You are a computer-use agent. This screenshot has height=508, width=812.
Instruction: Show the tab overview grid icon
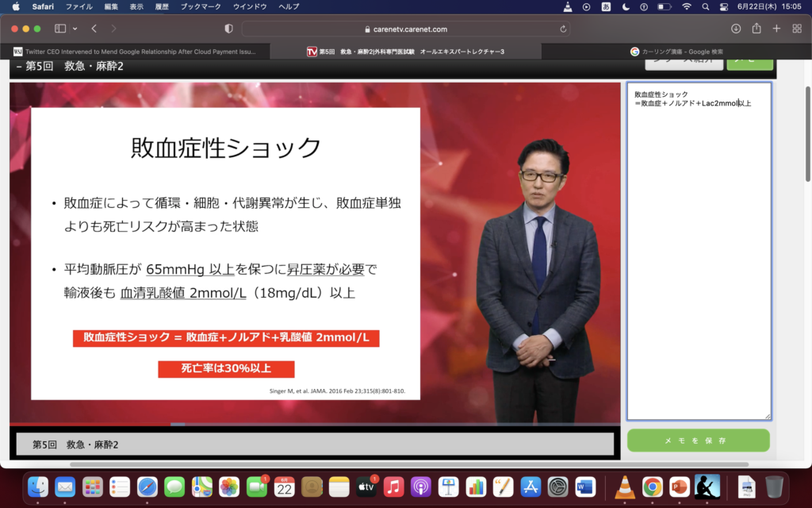pyautogui.click(x=797, y=29)
